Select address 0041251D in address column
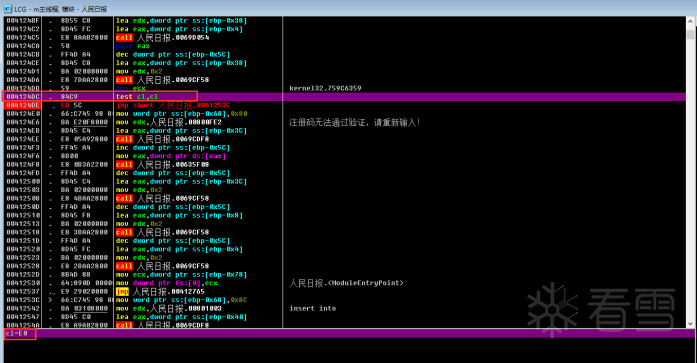Screen dimensions: 697x363 [x=23, y=240]
